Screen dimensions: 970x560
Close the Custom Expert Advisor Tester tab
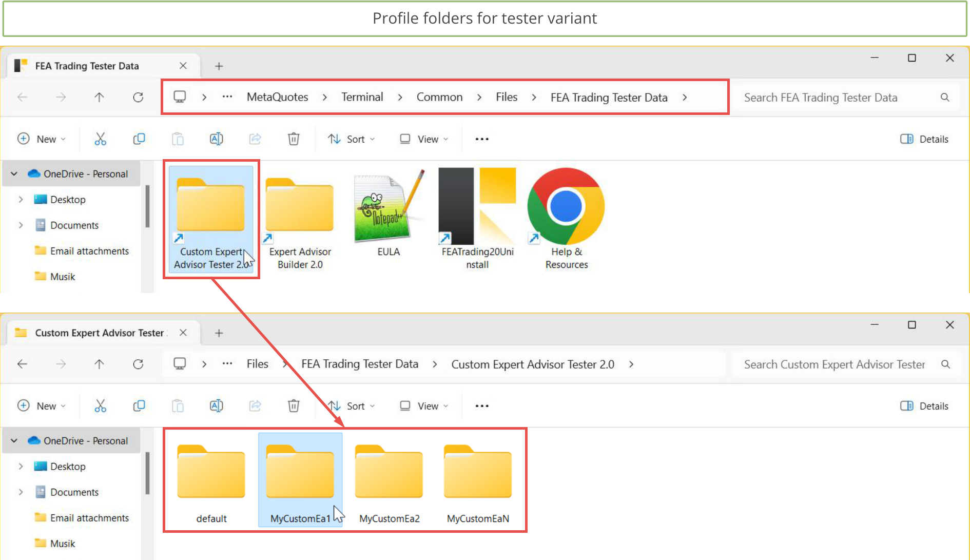(x=183, y=333)
